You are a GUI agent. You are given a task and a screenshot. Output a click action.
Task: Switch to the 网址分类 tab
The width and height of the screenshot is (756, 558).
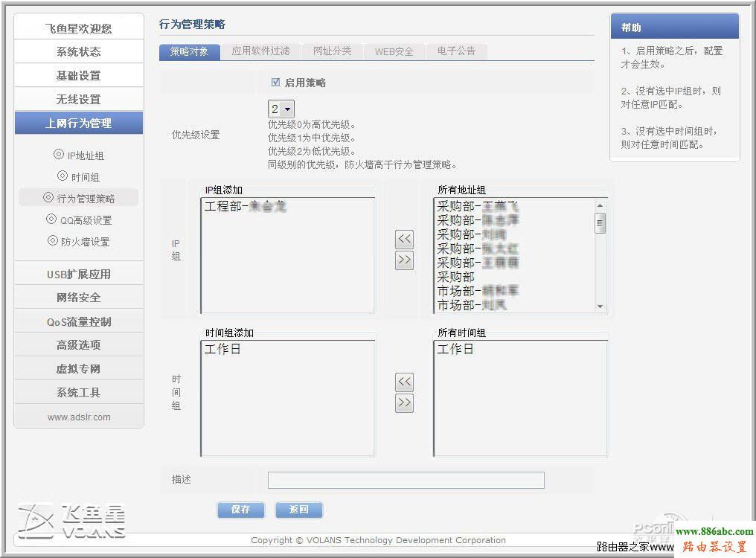point(332,51)
